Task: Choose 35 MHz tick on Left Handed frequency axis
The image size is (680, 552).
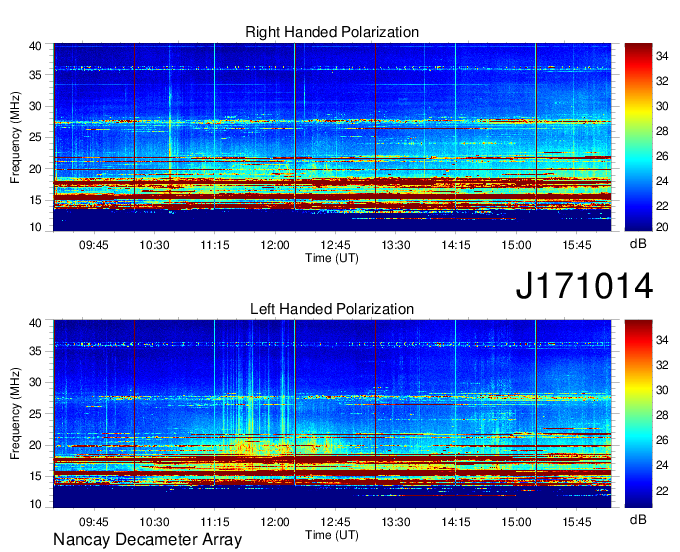Action: [x=35, y=351]
